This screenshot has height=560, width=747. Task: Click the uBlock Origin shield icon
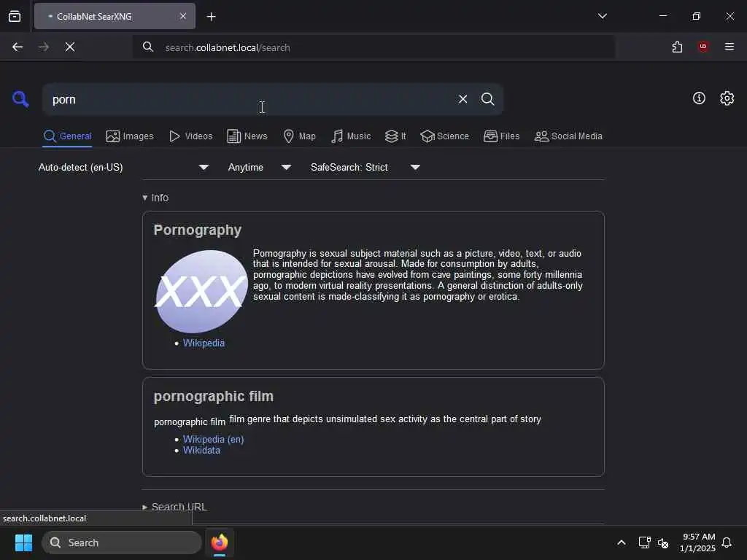(703, 47)
